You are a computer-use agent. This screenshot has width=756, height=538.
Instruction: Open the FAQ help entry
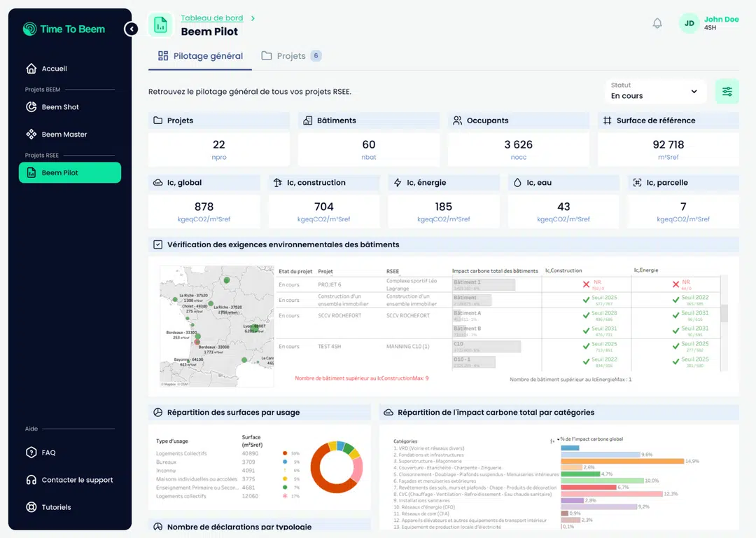[70, 453]
